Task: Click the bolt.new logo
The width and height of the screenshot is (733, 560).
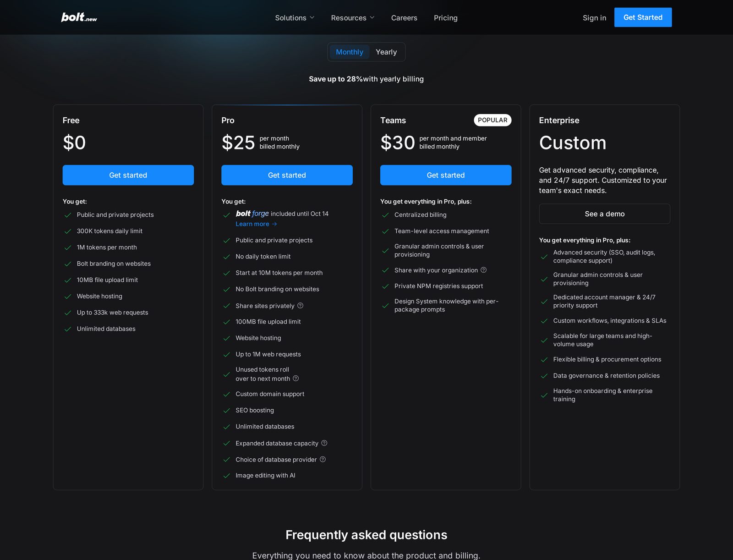Action: [79, 17]
